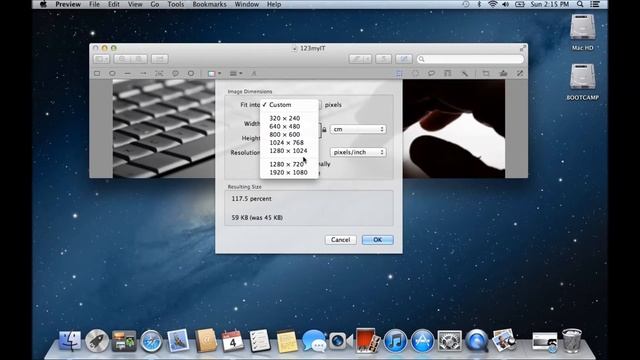The image size is (640, 360).
Task: Open the annotation colors dropdown
Action: click(214, 73)
